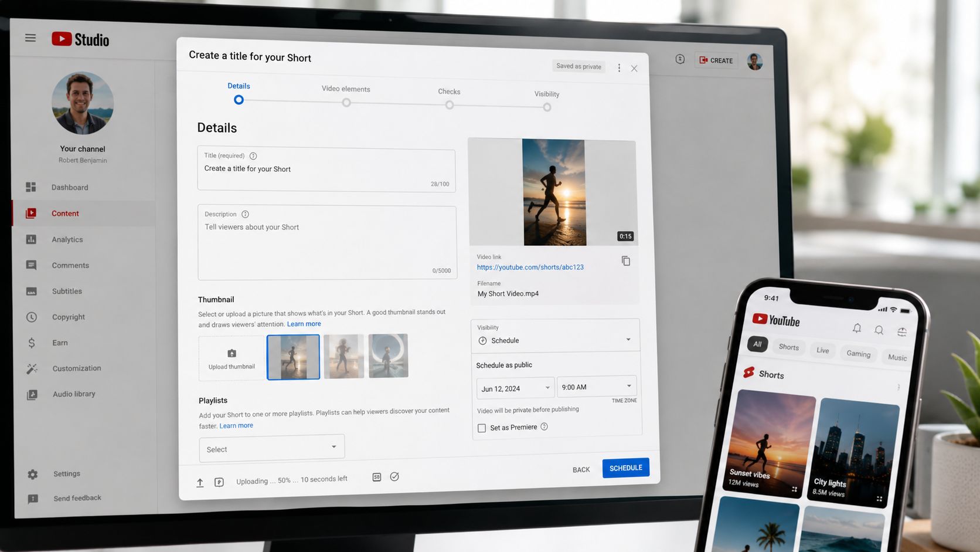The width and height of the screenshot is (980, 552).
Task: Click the Title help question icon
Action: pos(253,156)
